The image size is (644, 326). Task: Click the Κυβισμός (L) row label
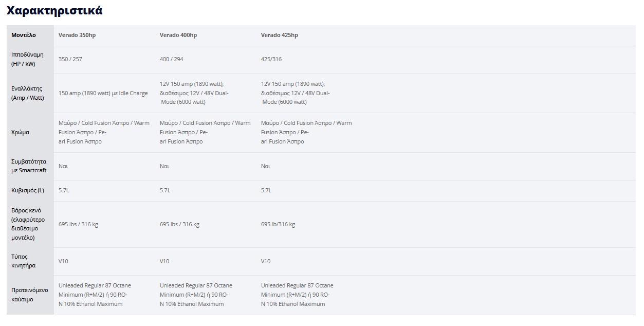(x=28, y=190)
